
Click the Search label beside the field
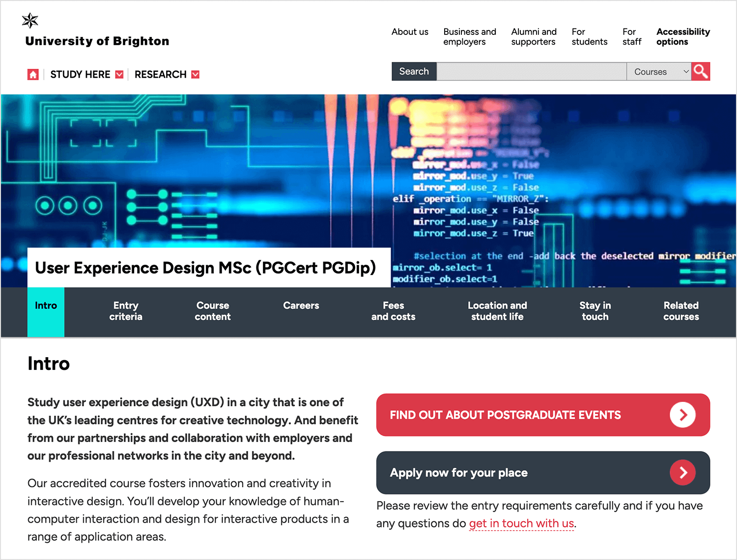(x=414, y=72)
